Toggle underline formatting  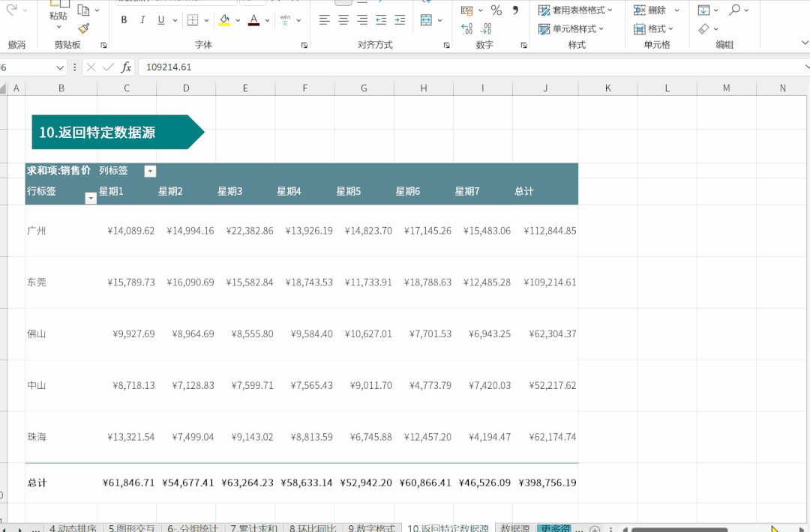pyautogui.click(x=161, y=20)
